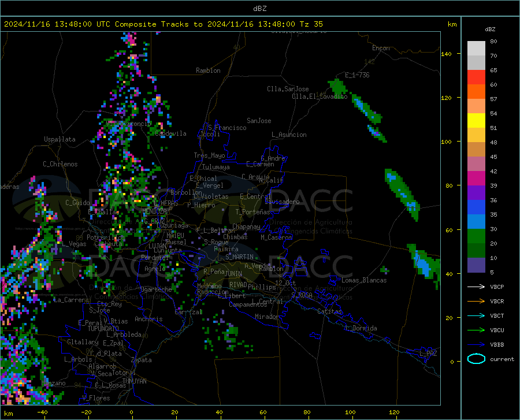Click the JUNIN map label
520x420 pixels.
pos(233,274)
